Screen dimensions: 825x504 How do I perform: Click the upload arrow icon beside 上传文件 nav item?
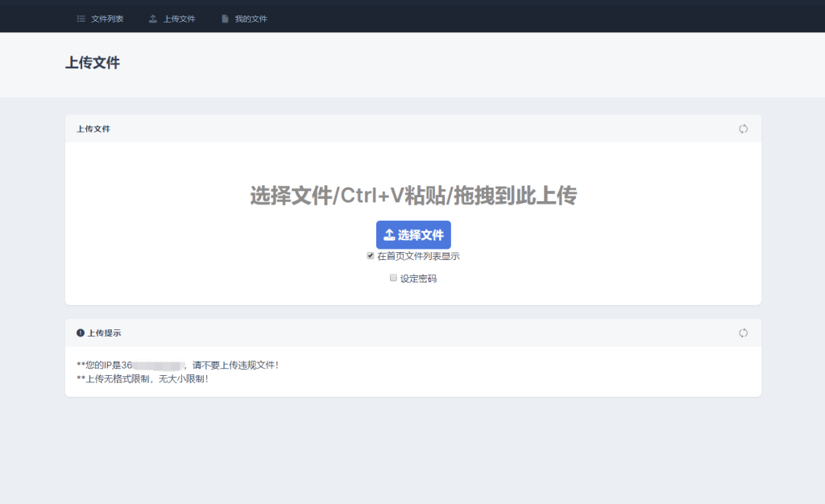[153, 18]
